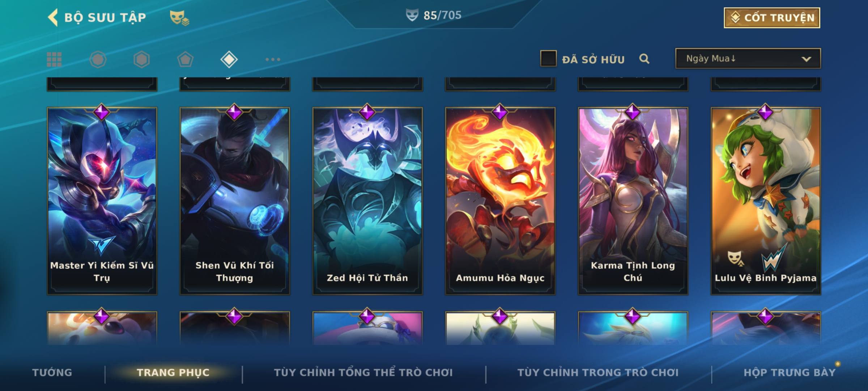View the Amumu Hỏa Ngục skin

click(500, 201)
